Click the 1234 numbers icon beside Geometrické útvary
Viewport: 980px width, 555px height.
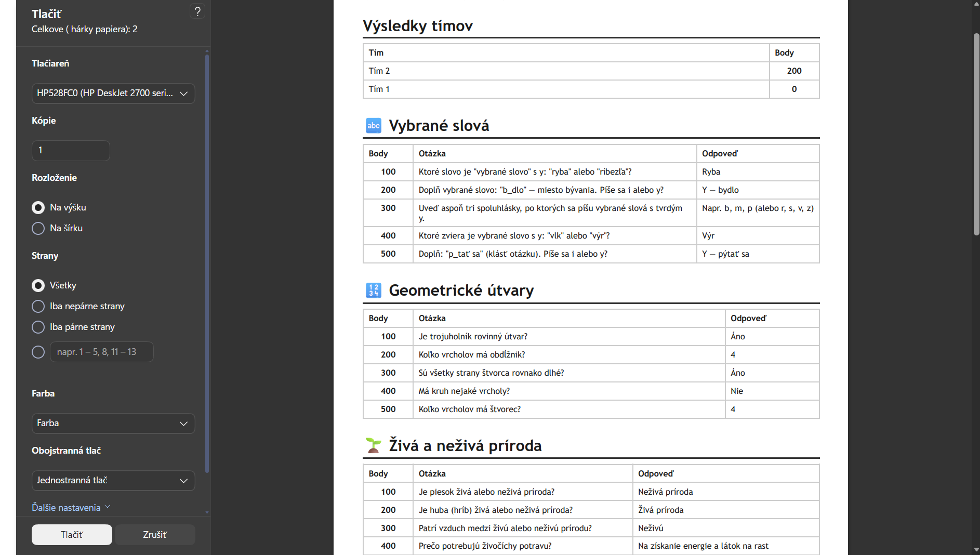click(x=374, y=290)
